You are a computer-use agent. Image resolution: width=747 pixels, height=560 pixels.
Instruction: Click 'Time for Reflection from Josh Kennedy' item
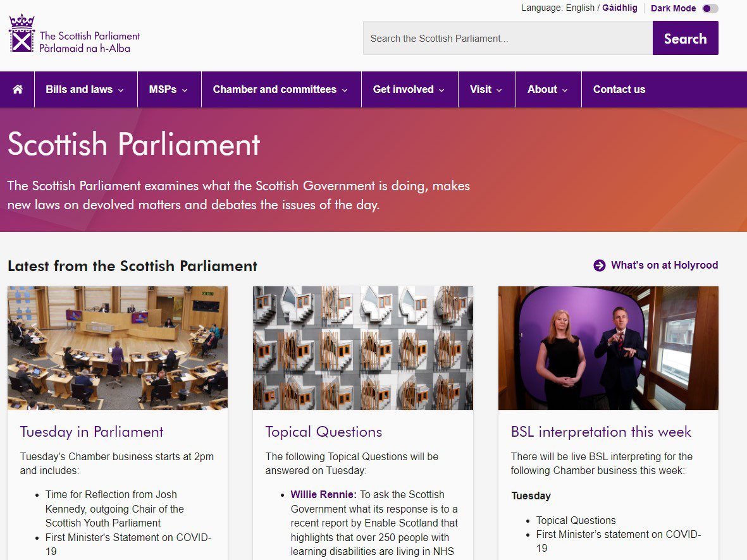[114, 509]
